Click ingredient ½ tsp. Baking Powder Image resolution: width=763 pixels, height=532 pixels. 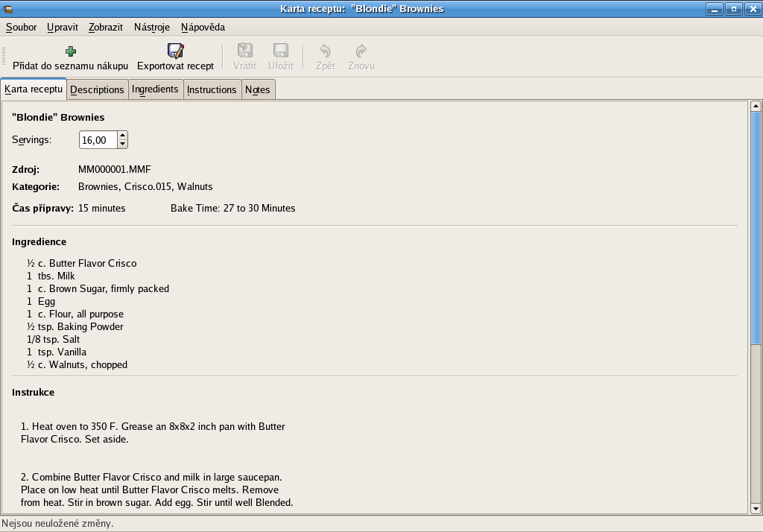coord(75,326)
